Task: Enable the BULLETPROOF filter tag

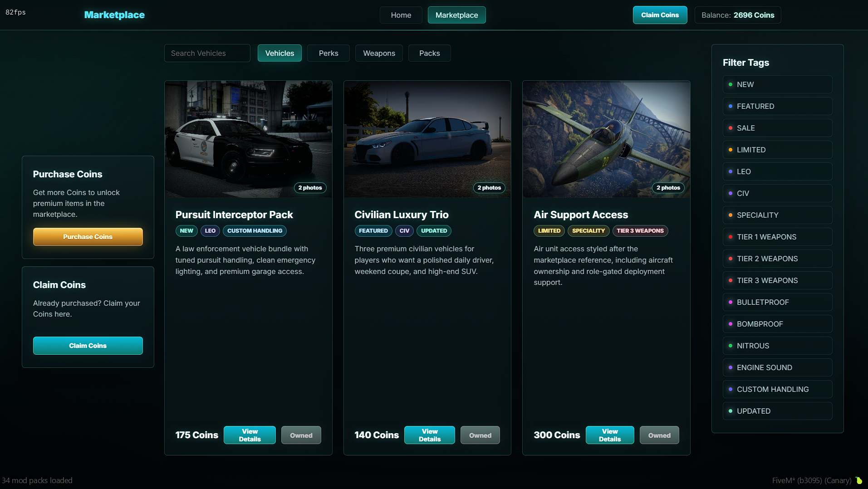Action: (777, 302)
